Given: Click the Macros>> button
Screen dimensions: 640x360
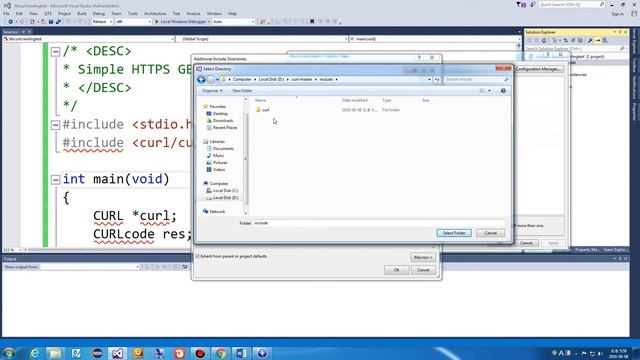Looking at the screenshot, I should coord(423,258).
